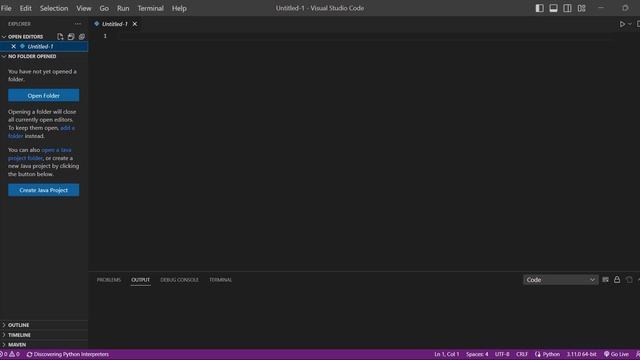Minimize the Visual Studio Code window
The height and width of the screenshot is (360, 640).
click(601, 8)
